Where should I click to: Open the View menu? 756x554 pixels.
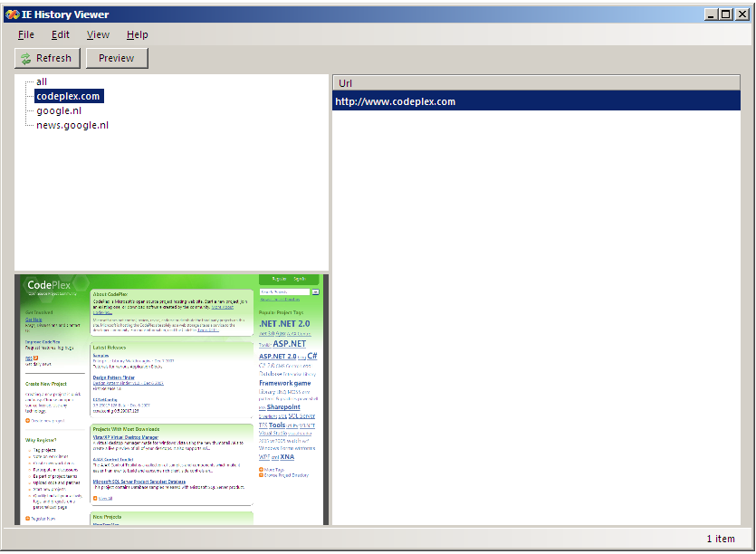click(98, 34)
